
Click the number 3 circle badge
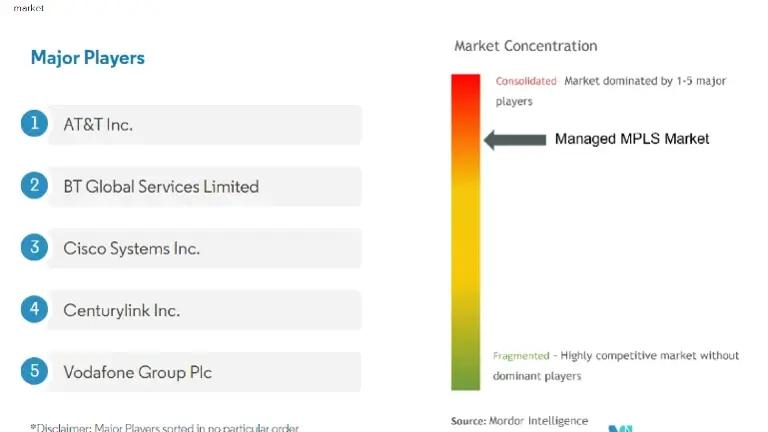(x=34, y=248)
